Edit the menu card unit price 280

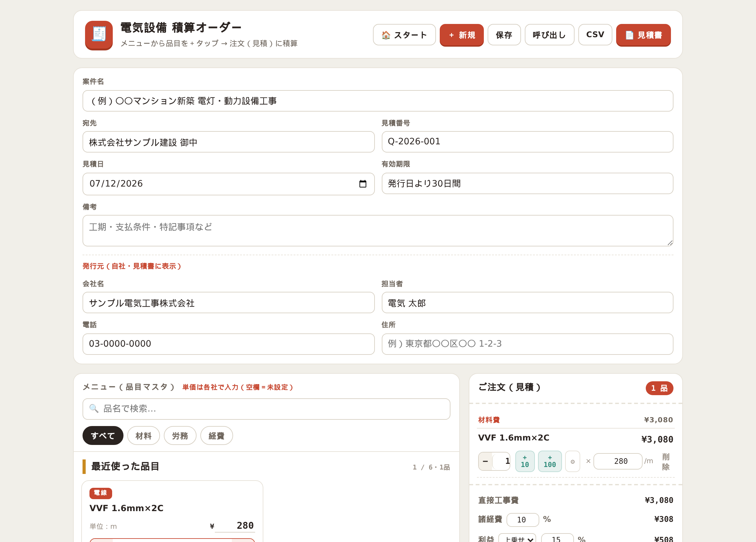(235, 525)
